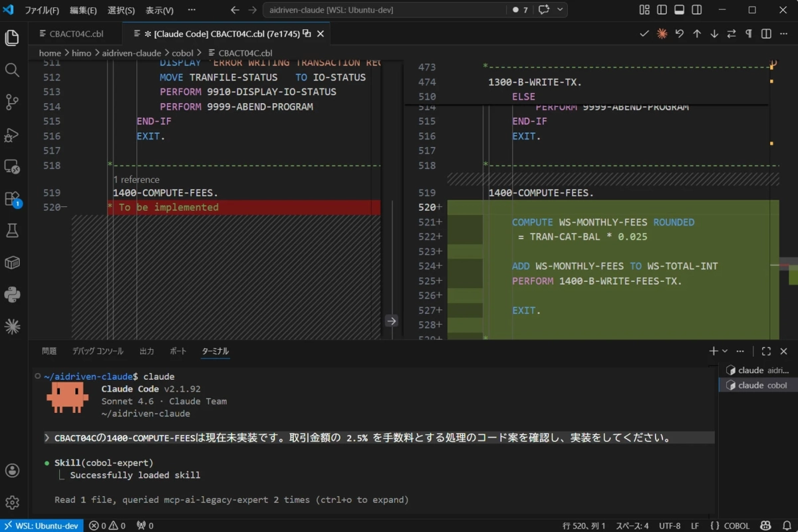Open the Search view in activity bar
This screenshot has width=798, height=532.
click(12, 70)
